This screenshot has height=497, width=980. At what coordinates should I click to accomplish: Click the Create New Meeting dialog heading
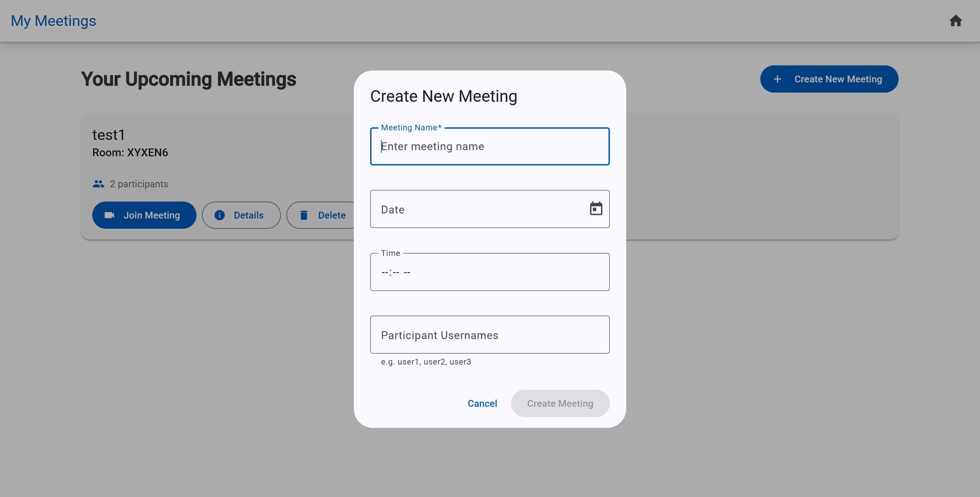444,96
